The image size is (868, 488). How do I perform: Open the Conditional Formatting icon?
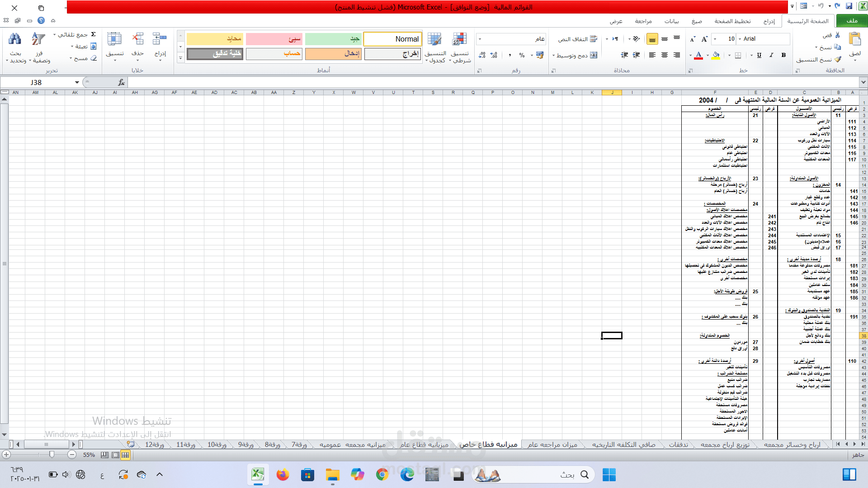(x=459, y=40)
